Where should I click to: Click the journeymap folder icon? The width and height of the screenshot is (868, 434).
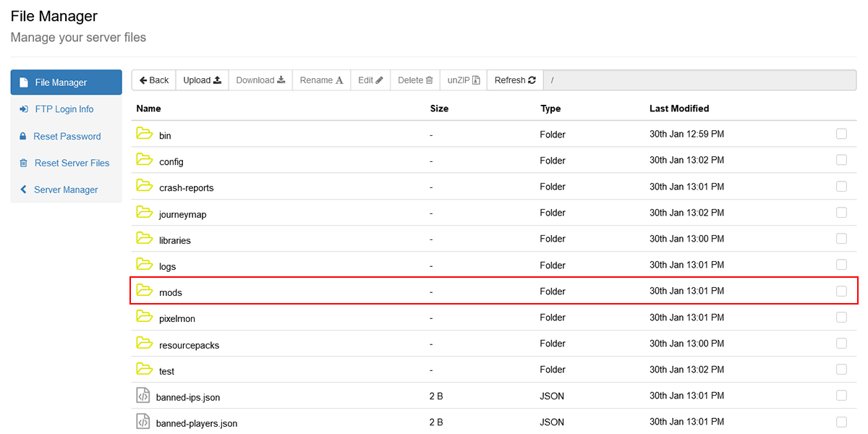[145, 213]
